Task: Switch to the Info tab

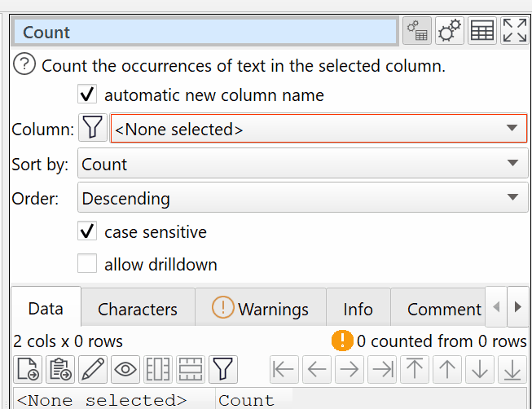Action: pyautogui.click(x=358, y=309)
